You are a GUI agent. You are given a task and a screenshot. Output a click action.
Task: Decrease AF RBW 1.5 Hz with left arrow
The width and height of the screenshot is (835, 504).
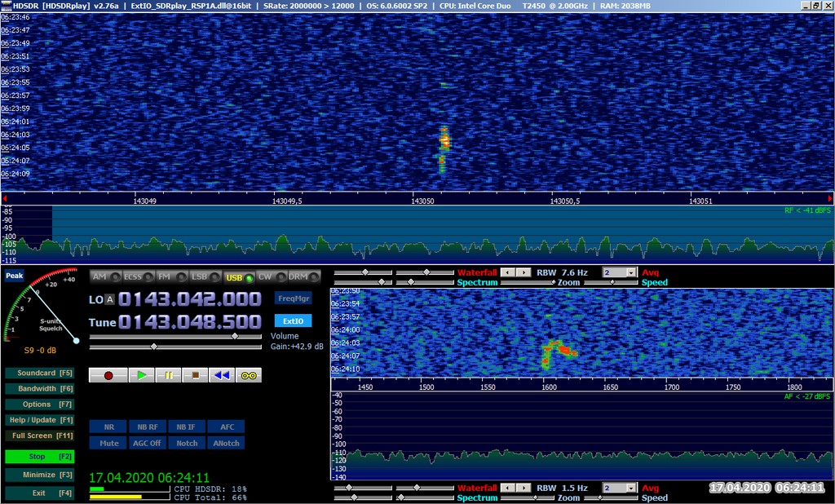point(509,488)
